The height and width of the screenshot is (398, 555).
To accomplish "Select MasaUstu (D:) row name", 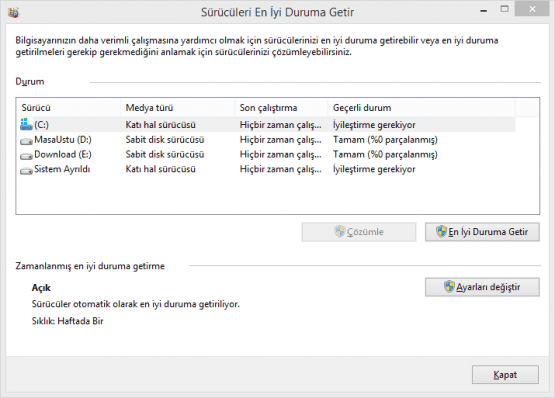I will pos(63,140).
